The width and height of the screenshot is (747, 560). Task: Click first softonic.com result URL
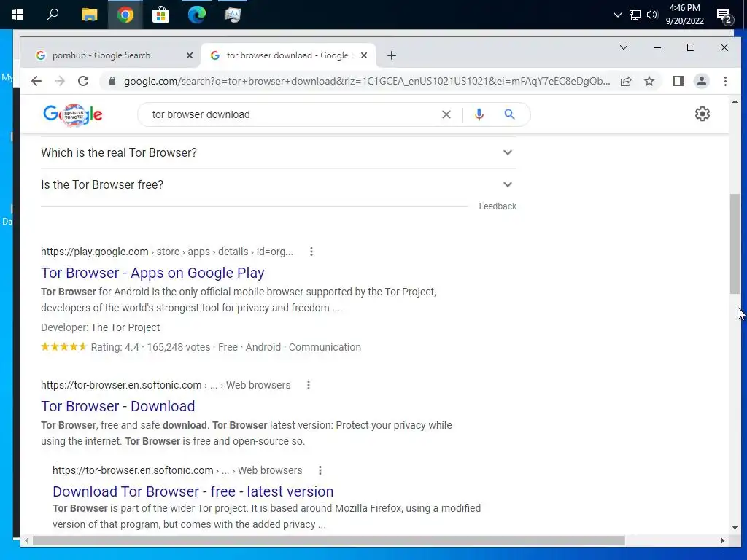click(166, 385)
